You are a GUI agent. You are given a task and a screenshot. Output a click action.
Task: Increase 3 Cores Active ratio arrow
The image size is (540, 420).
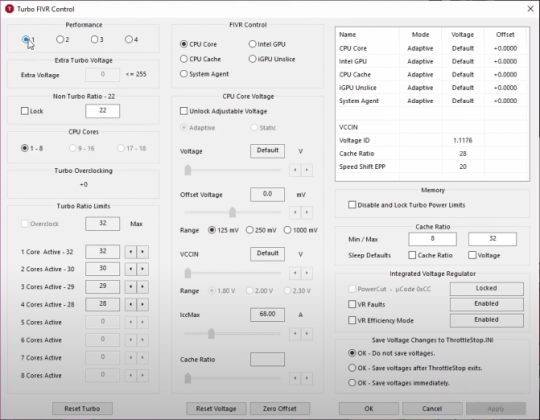(143, 286)
